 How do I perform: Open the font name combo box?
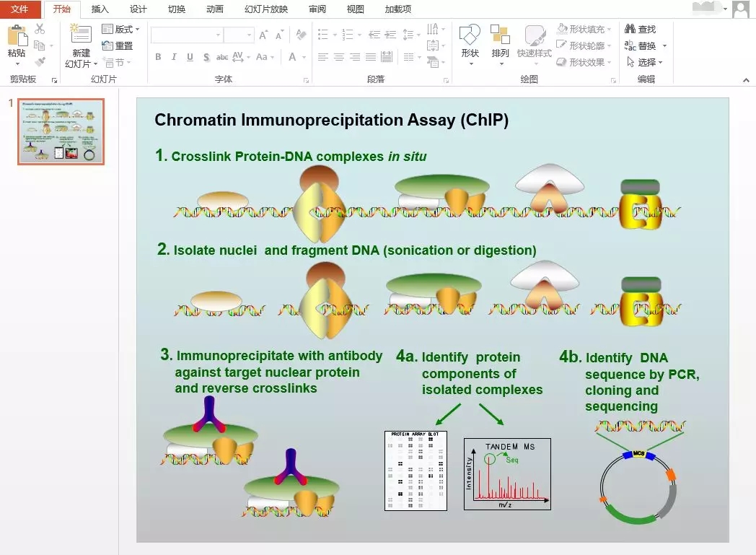pyautogui.click(x=186, y=35)
